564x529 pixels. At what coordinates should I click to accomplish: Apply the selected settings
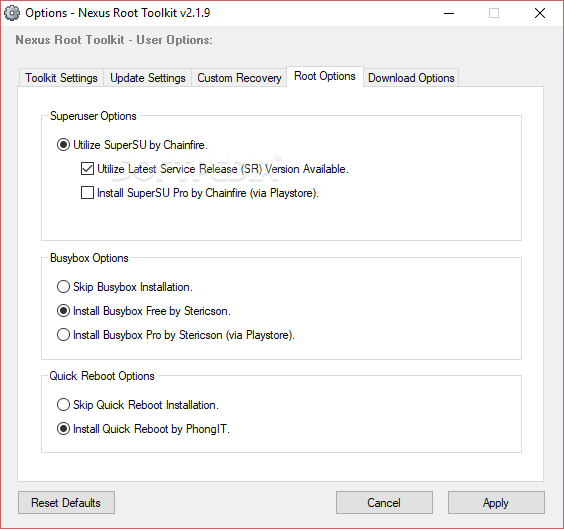[496, 503]
